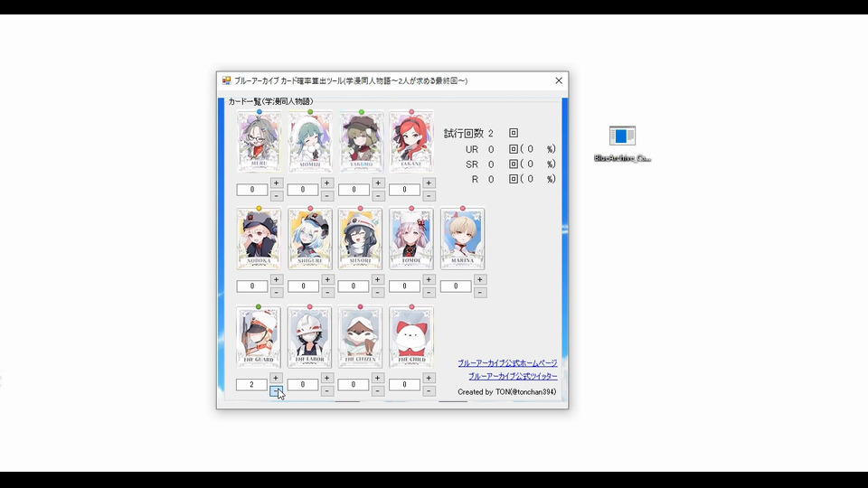Screen dimensions: 868x488
Task: Decrease THE CHILD count with minus button
Action: (429, 390)
